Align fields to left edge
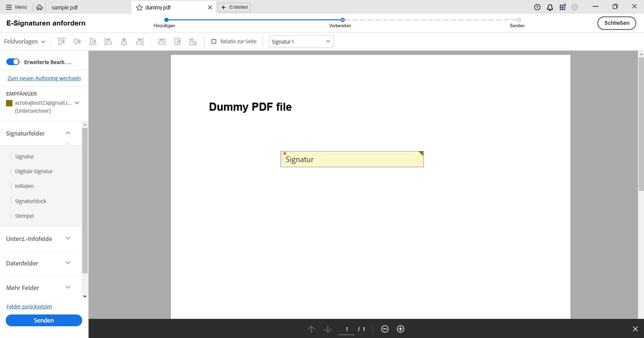644x338 pixels. pyautogui.click(x=108, y=42)
